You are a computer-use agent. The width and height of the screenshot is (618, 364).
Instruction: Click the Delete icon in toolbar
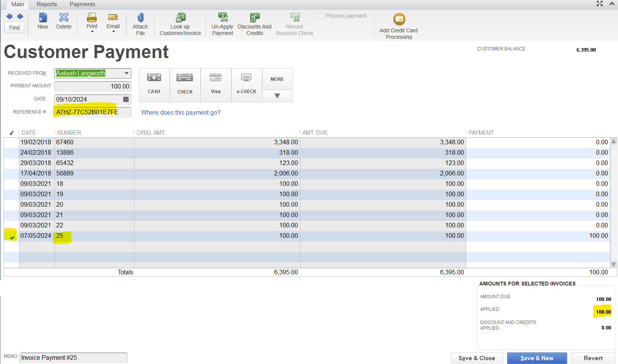click(x=64, y=18)
